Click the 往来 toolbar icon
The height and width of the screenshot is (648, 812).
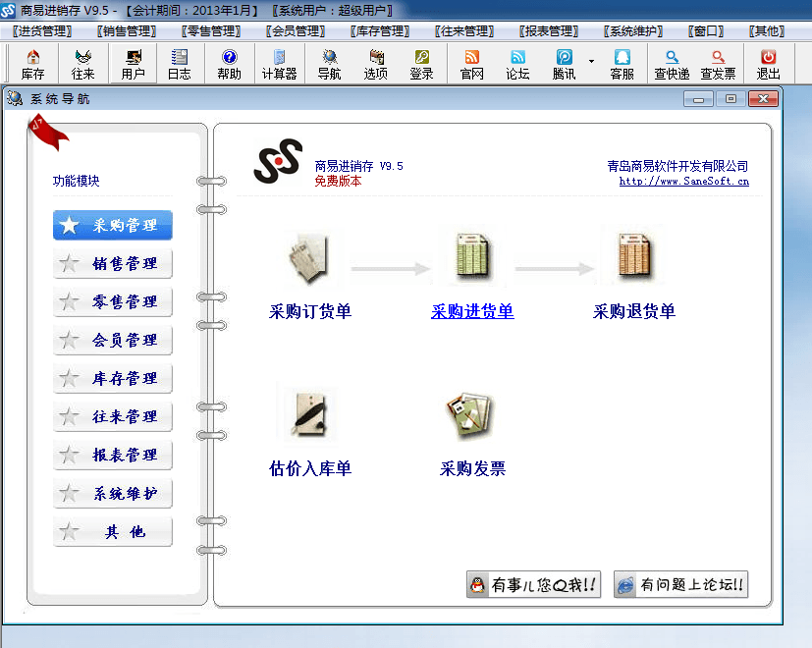82,65
